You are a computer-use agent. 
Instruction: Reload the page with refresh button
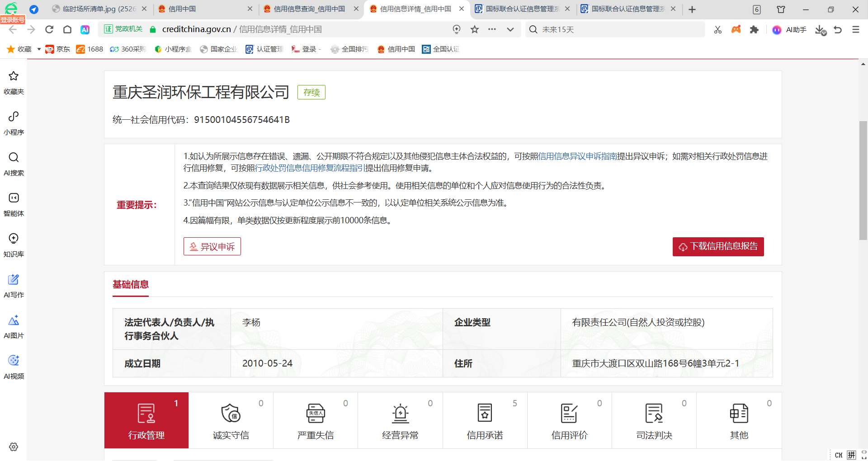click(49, 29)
